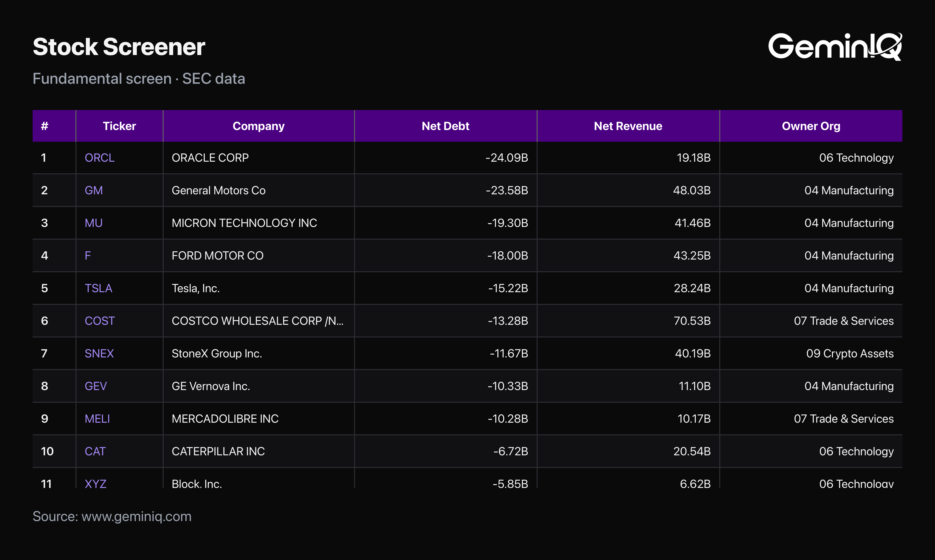Viewport: 935px width, 560px height.
Task: Click the 28.24B net revenue value
Action: click(x=692, y=288)
